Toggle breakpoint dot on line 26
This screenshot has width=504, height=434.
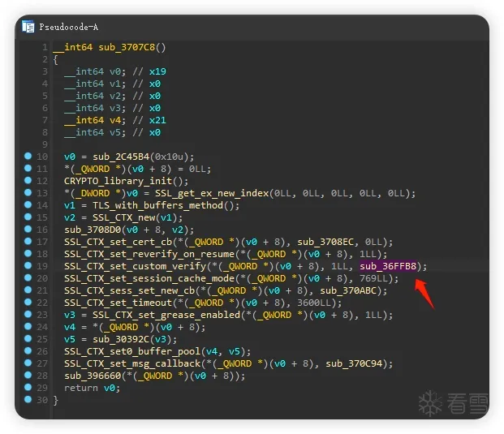[28, 350]
